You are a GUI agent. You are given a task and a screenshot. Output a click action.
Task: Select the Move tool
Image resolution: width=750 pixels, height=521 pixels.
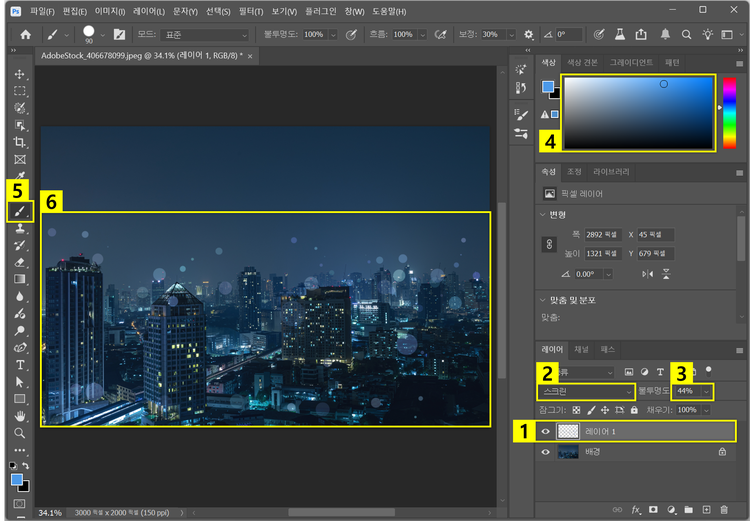coord(20,74)
